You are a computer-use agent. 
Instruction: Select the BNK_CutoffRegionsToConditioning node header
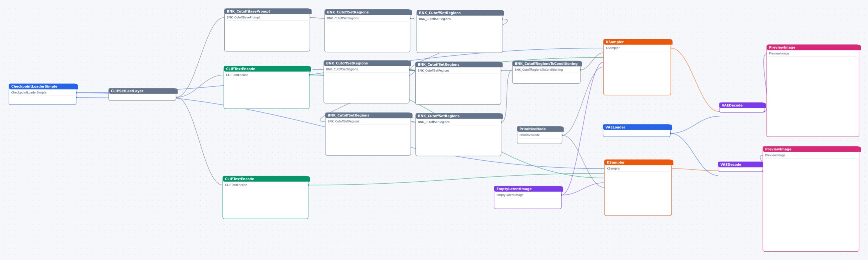click(x=547, y=64)
